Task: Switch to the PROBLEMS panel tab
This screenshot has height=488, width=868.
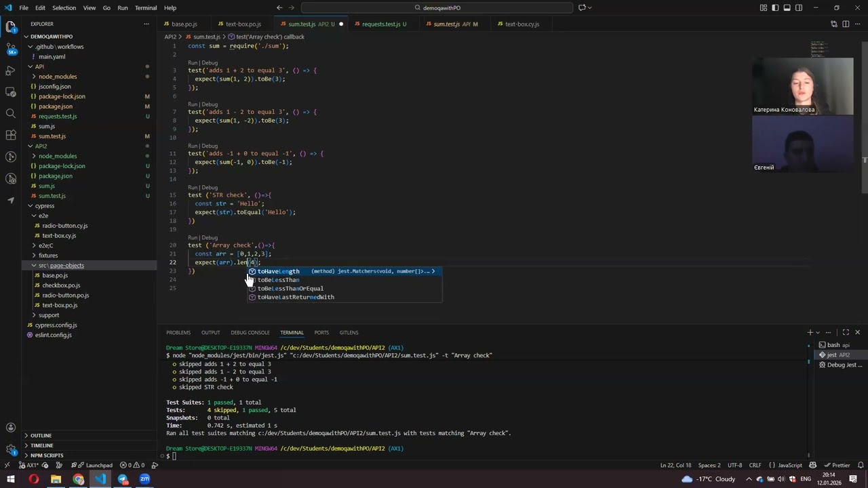Action: click(178, 332)
